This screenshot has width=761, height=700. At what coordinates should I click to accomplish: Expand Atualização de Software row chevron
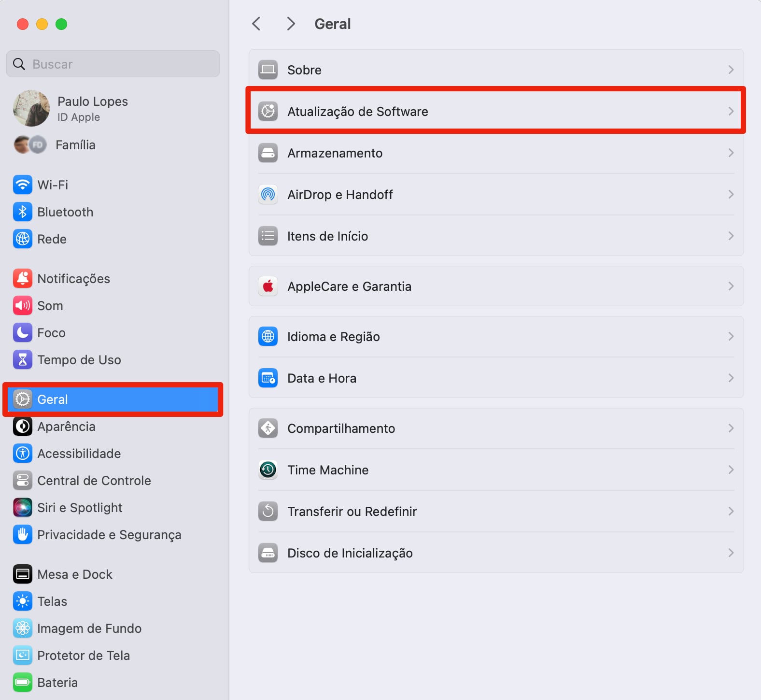point(731,111)
